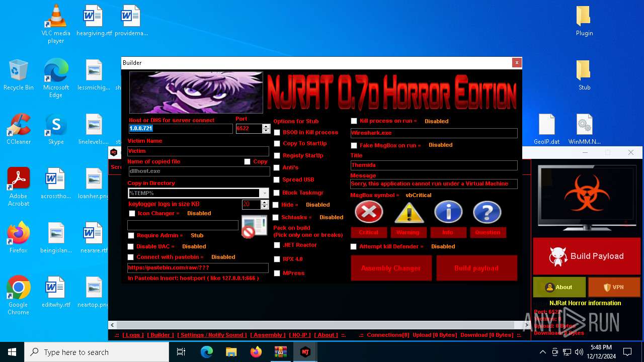Enable Block Taskmgr checkbox
The width and height of the screenshot is (644, 362).
277,193
